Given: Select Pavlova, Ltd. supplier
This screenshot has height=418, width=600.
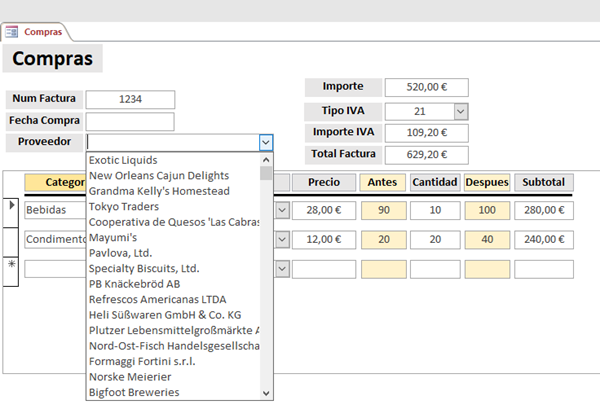Looking at the screenshot, I should click(123, 253).
